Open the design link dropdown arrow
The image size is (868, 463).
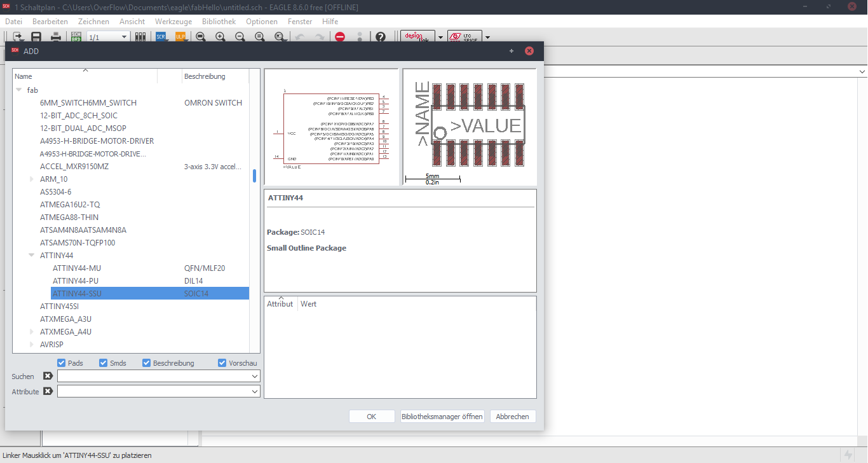(440, 38)
